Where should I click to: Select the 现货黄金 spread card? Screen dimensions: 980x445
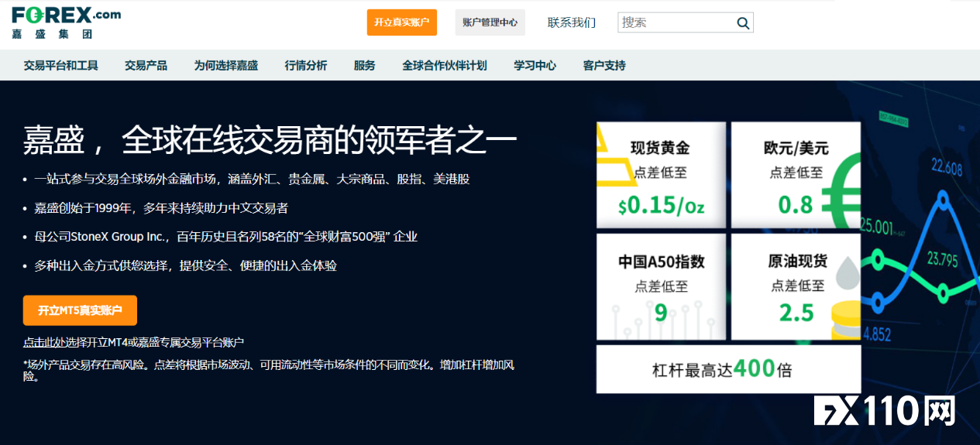[x=661, y=174]
